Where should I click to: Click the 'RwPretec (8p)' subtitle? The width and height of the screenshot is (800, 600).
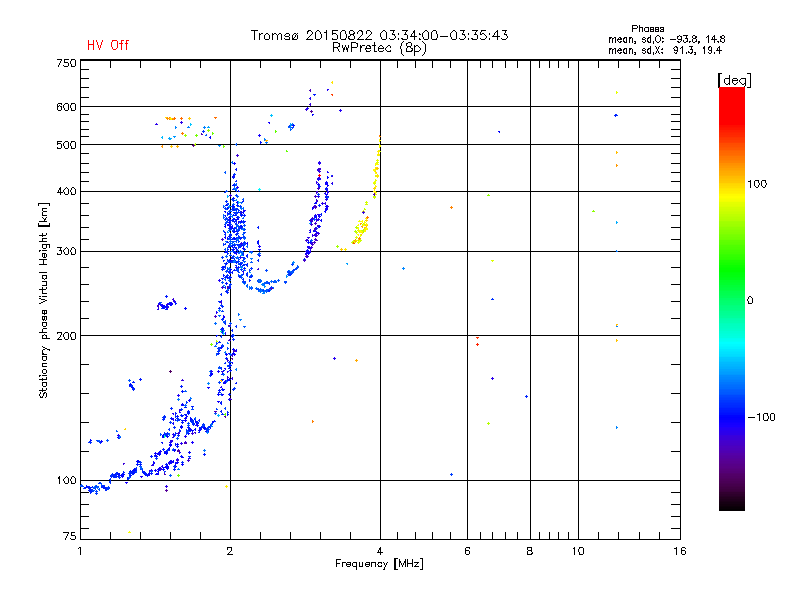click(379, 48)
